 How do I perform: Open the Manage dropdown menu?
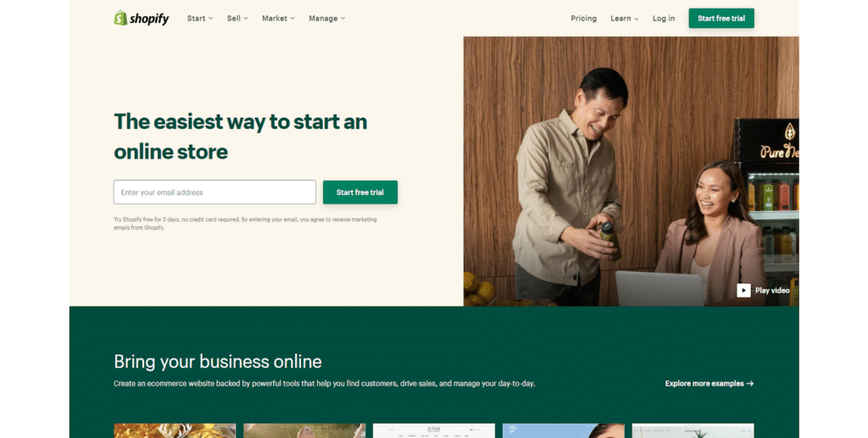[327, 19]
